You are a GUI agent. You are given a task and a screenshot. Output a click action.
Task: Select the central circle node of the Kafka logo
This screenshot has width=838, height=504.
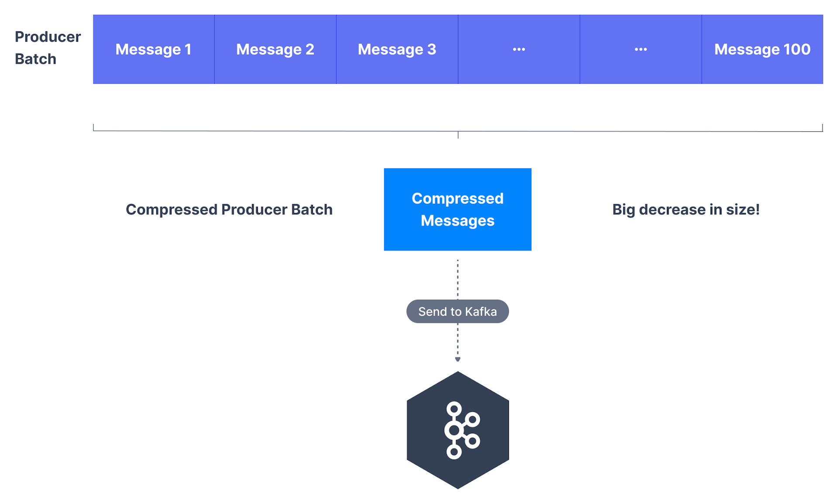click(x=454, y=429)
